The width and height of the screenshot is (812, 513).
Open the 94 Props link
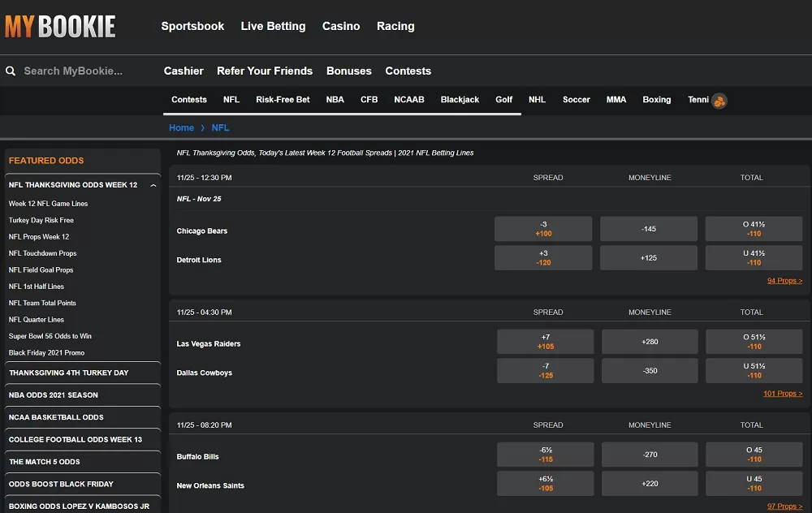coord(784,281)
